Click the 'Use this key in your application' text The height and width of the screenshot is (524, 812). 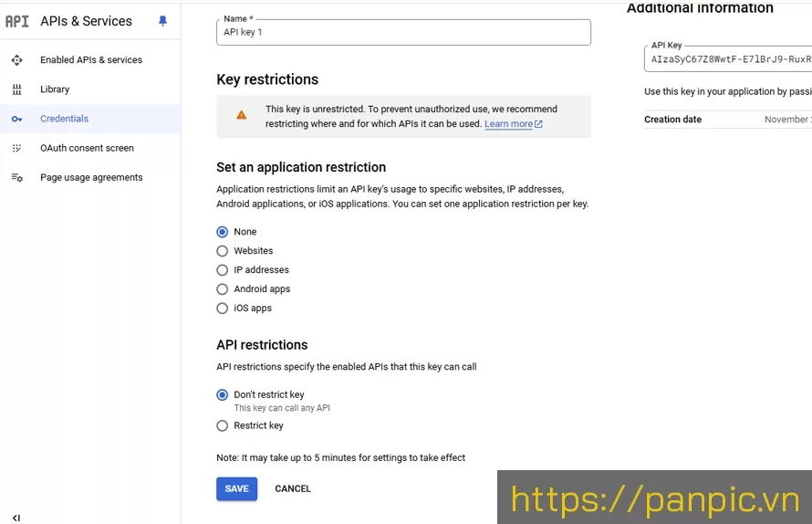727,91
